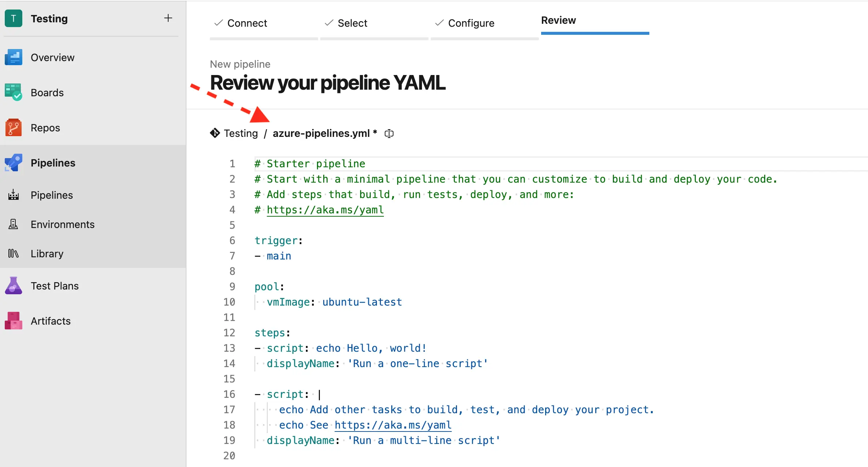
Task: Open Overview in the sidebar
Action: click(x=53, y=57)
